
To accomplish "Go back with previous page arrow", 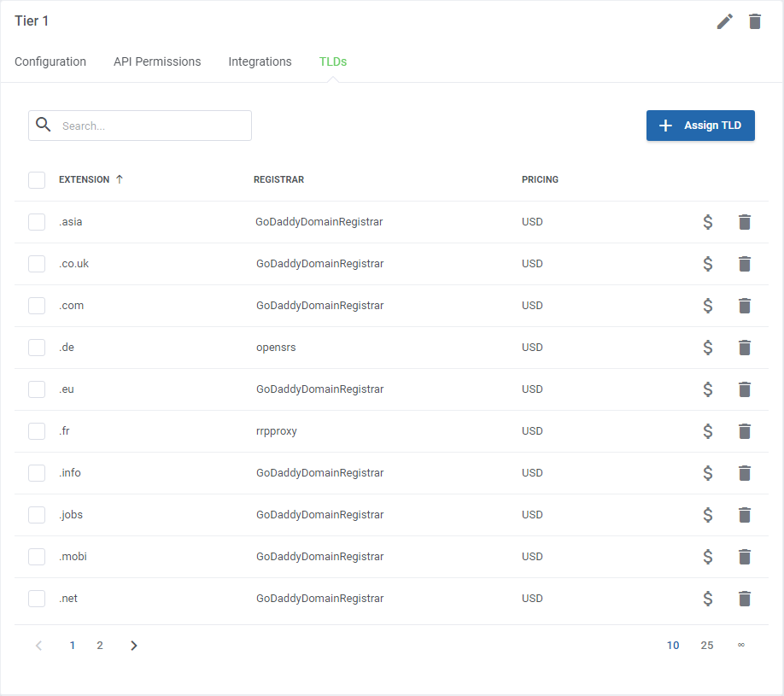I will (x=38, y=646).
